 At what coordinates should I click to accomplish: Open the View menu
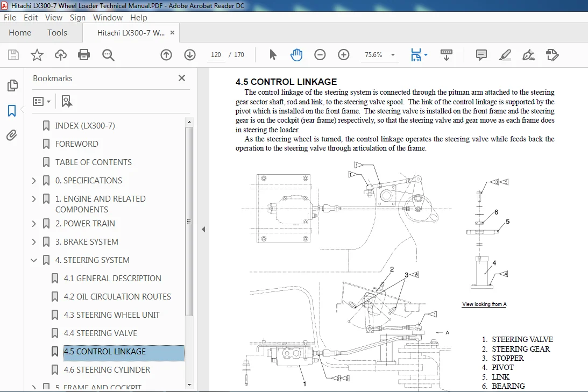pos(54,18)
